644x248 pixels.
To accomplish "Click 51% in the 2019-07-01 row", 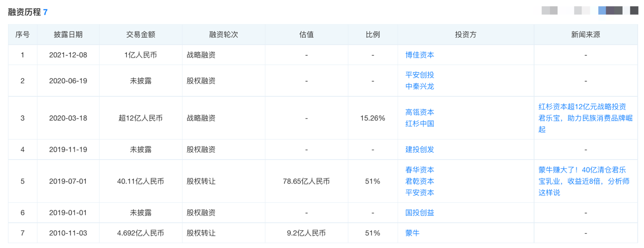I will click(x=373, y=181).
